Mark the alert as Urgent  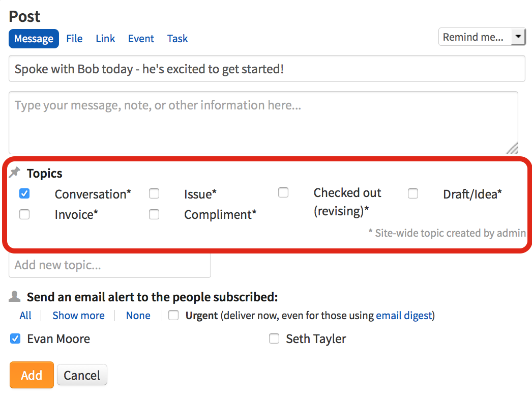click(174, 316)
